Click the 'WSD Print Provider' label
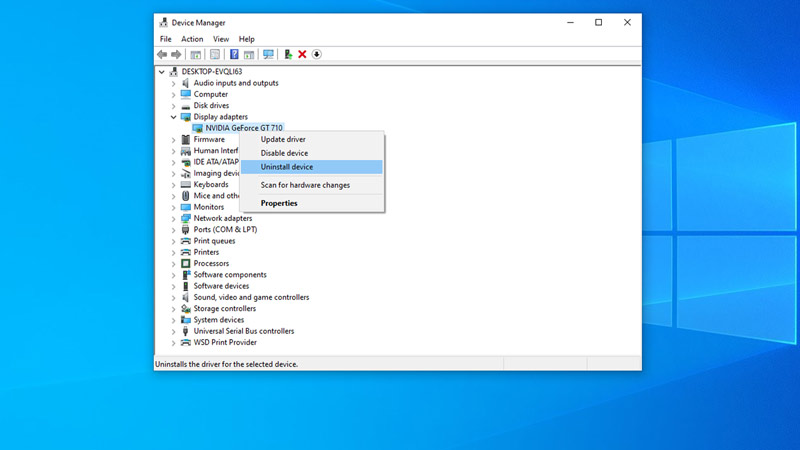The height and width of the screenshot is (450, 800). click(x=225, y=342)
